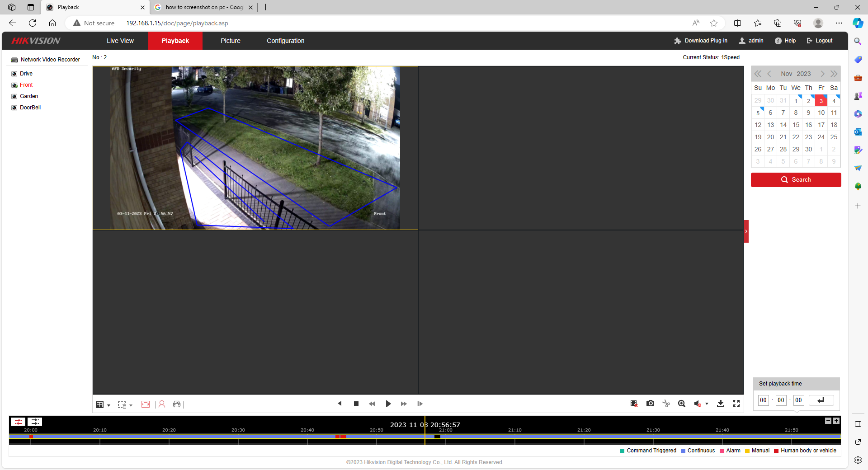Image resolution: width=868 pixels, height=470 pixels.
Task: Select the vehicle filter icon
Action: click(177, 404)
